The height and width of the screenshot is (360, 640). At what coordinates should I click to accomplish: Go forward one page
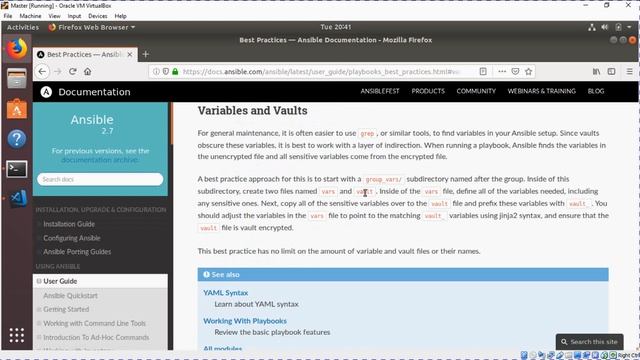58,71
